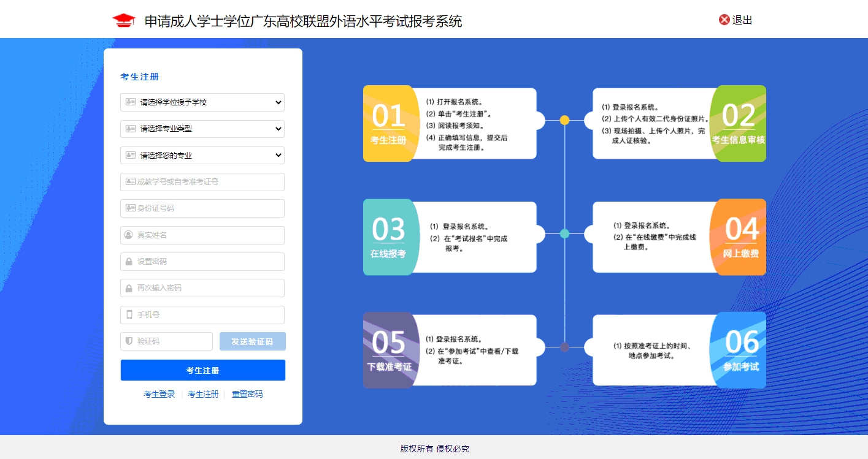Click the 退出 logout link
The height and width of the screenshot is (459, 868).
click(742, 20)
